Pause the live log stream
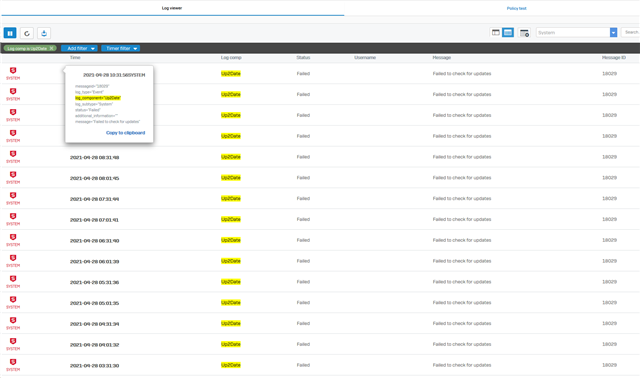 pyautogui.click(x=10, y=33)
